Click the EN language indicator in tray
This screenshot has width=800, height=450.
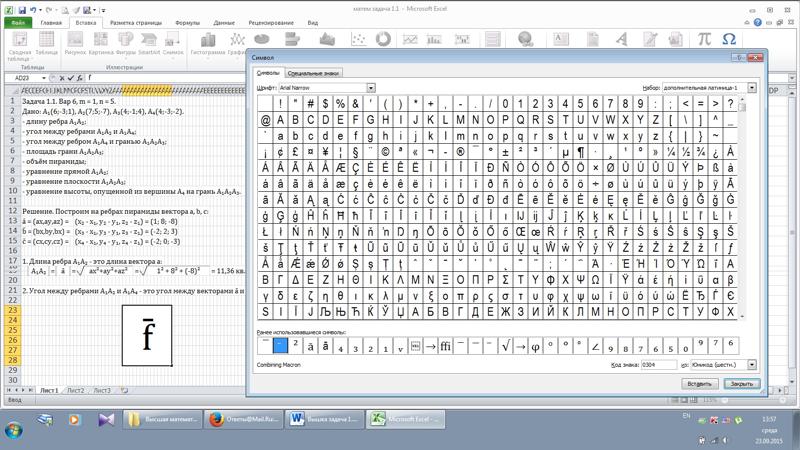pyautogui.click(x=686, y=416)
